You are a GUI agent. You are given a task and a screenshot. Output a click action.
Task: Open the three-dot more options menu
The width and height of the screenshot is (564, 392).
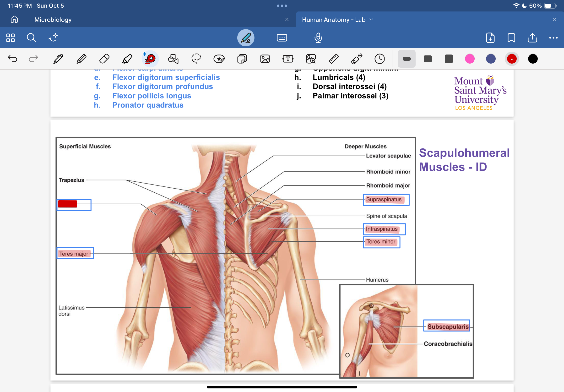(x=553, y=38)
